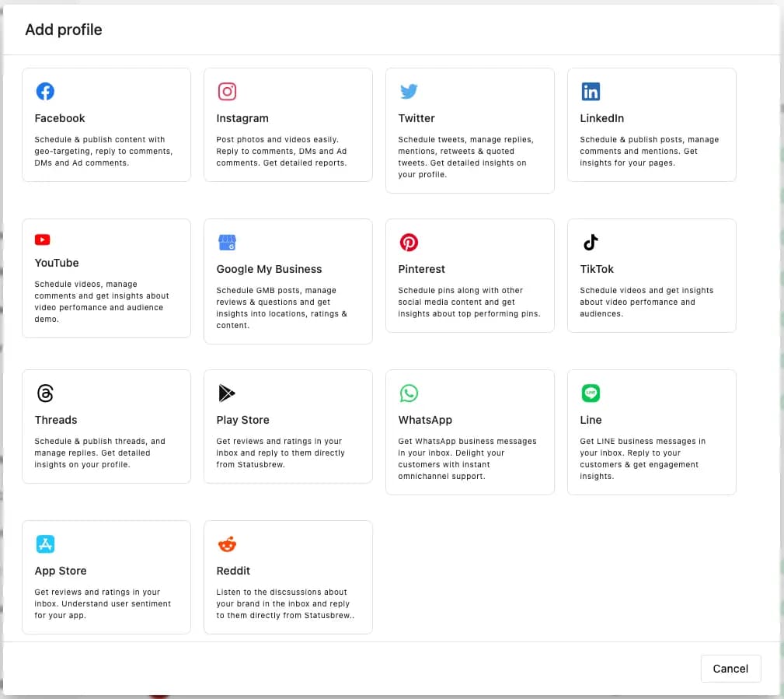
Task: Choose the LinkedIn logo icon
Action: [591, 92]
